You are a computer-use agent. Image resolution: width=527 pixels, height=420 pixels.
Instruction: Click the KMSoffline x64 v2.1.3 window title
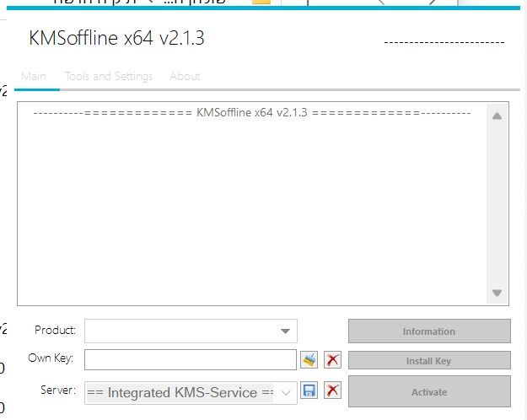[116, 38]
